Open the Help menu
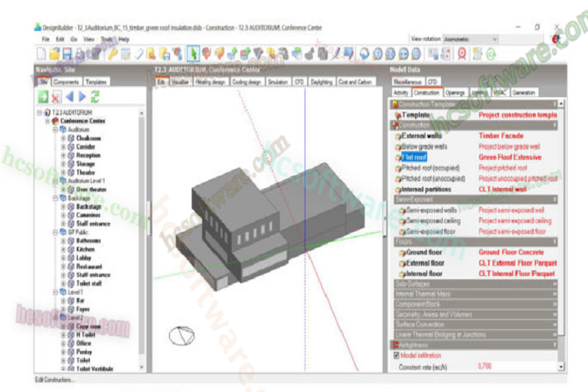This screenshot has width=588, height=392. click(124, 39)
